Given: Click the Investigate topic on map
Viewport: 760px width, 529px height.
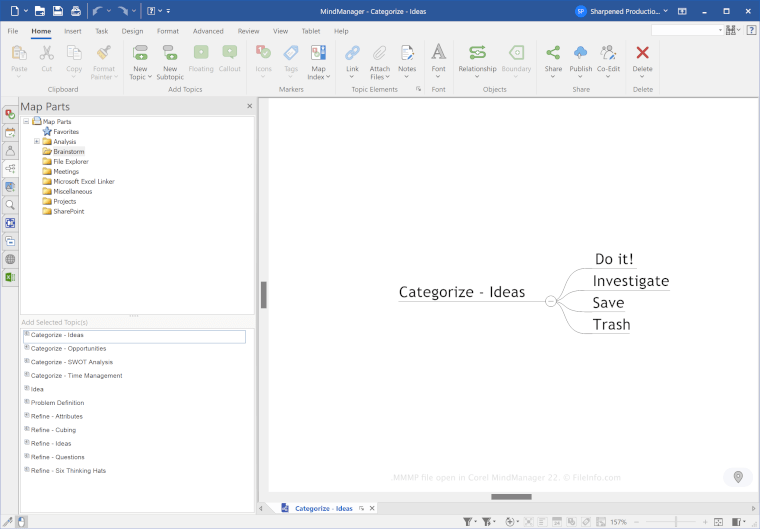Looking at the screenshot, I should point(630,281).
